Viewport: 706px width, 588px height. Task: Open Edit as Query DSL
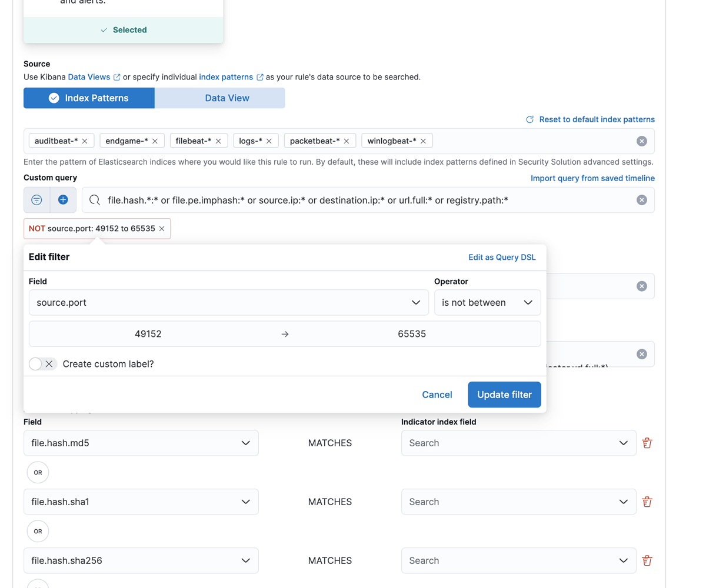pos(502,257)
